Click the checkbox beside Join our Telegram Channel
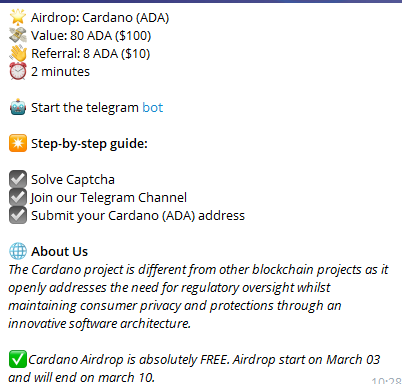402x384 pixels. (x=18, y=197)
